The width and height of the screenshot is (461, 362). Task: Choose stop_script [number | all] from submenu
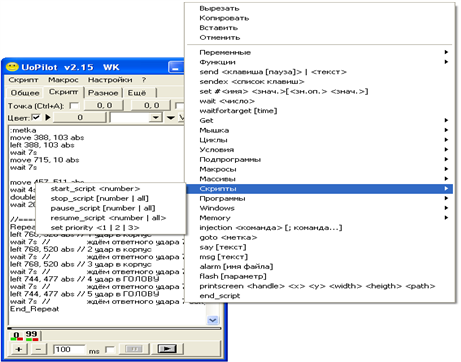point(110,198)
